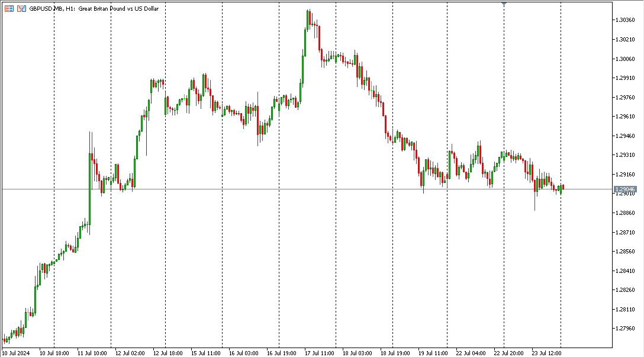Image resolution: width=644 pixels, height=357 pixels.
Task: Click the 12 Jul 02:00 time axis label
Action: coord(130,353)
